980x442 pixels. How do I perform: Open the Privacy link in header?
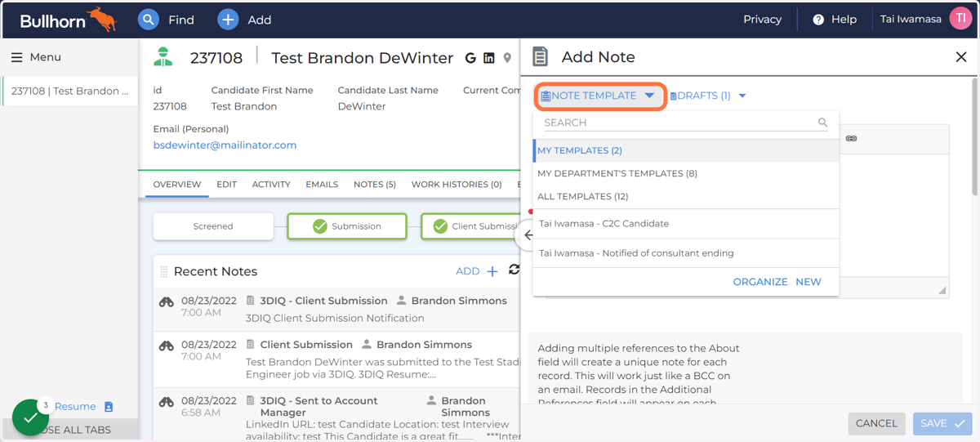762,20
